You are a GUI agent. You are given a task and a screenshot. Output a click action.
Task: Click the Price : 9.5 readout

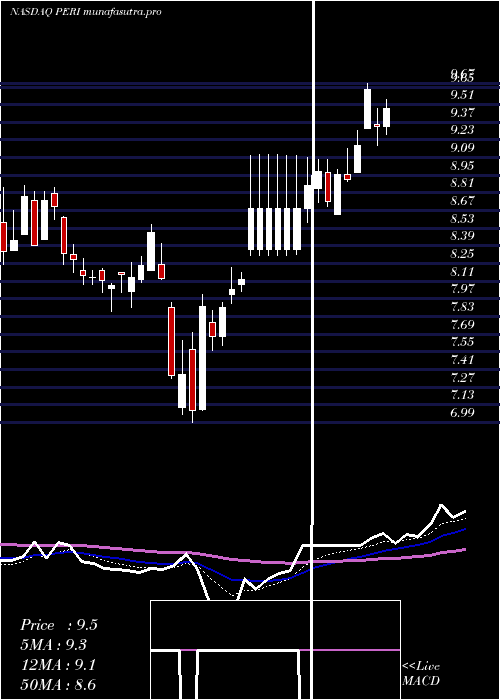pos(58,625)
